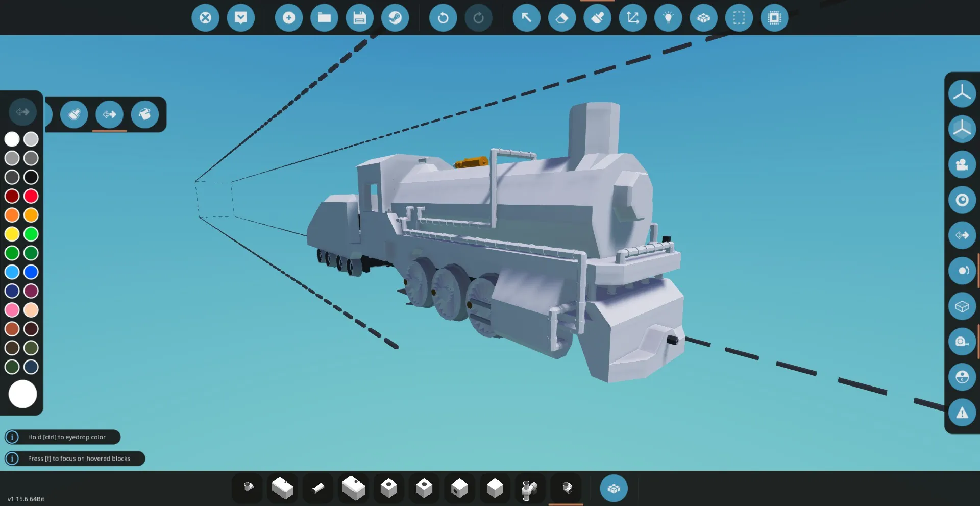The height and width of the screenshot is (506, 980).
Task: Open the folder to load a build
Action: [324, 18]
